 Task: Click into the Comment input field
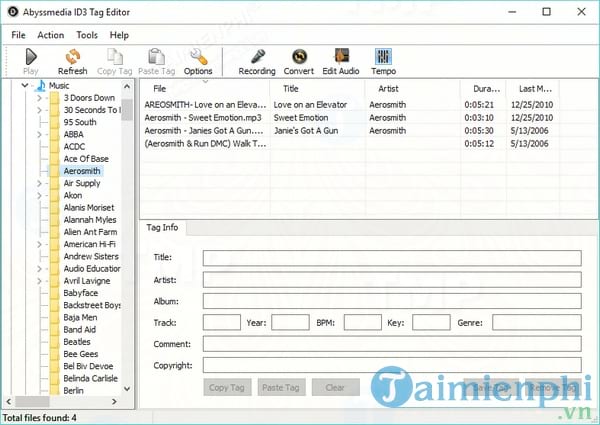point(392,344)
